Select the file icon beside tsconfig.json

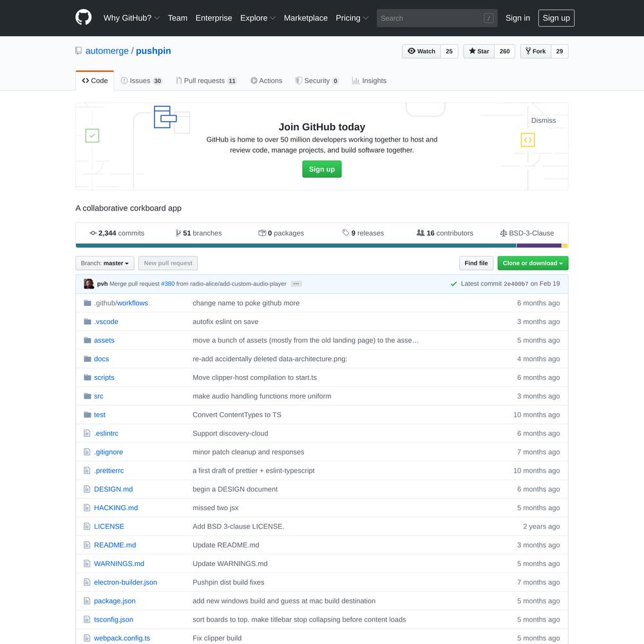pos(87,620)
